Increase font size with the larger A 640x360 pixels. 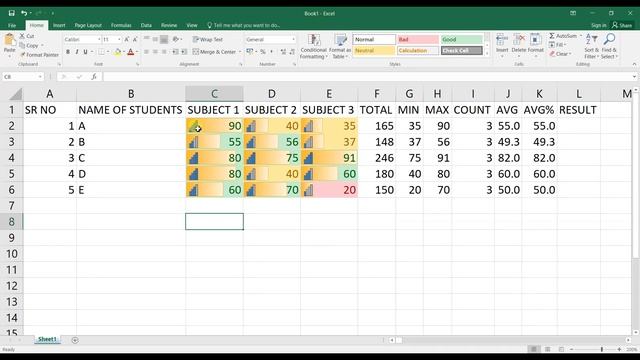127,40
